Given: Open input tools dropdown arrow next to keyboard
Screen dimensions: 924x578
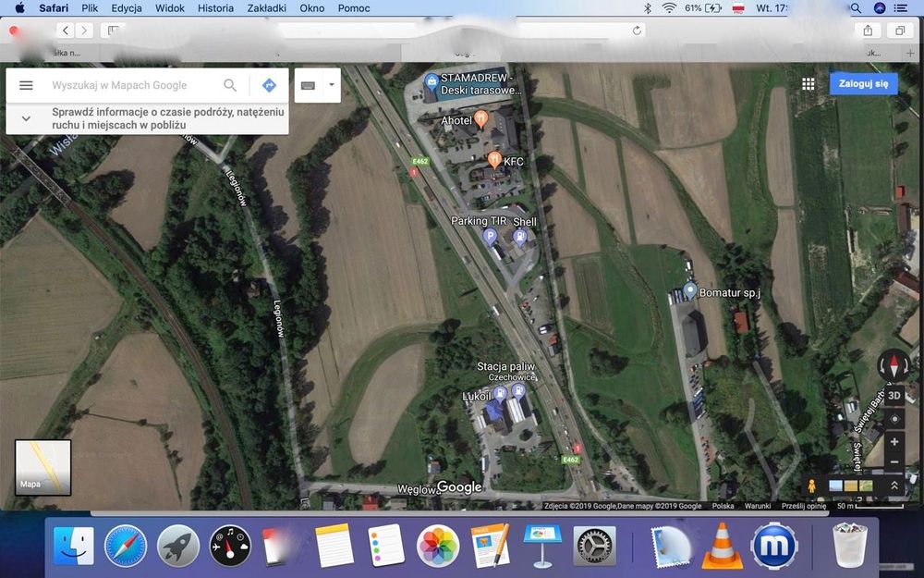Looking at the screenshot, I should pyautogui.click(x=332, y=85).
